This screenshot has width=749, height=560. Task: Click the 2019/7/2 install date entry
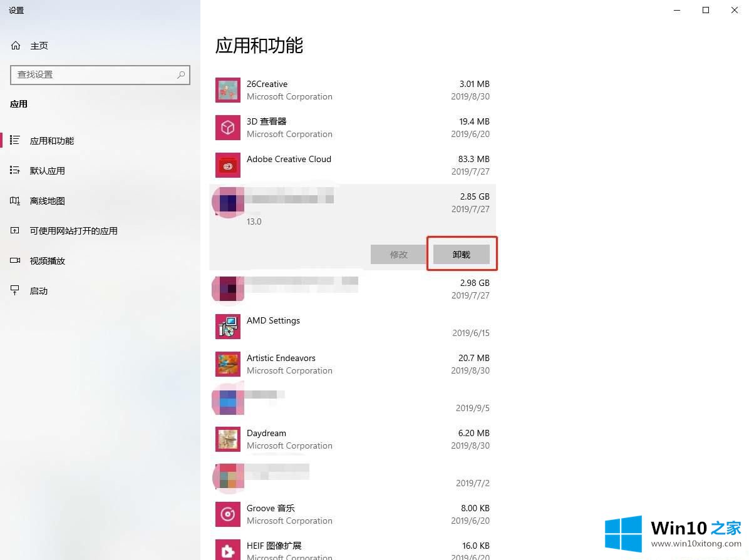(473, 483)
